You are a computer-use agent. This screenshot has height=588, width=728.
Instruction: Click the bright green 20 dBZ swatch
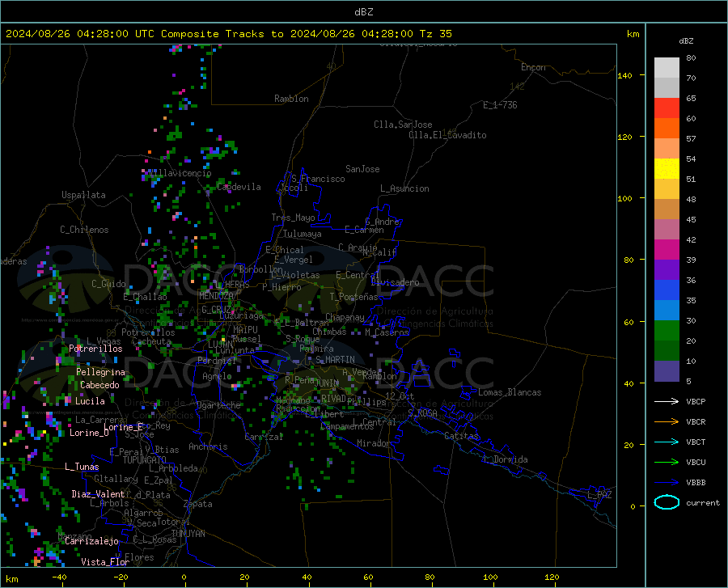pos(667,331)
